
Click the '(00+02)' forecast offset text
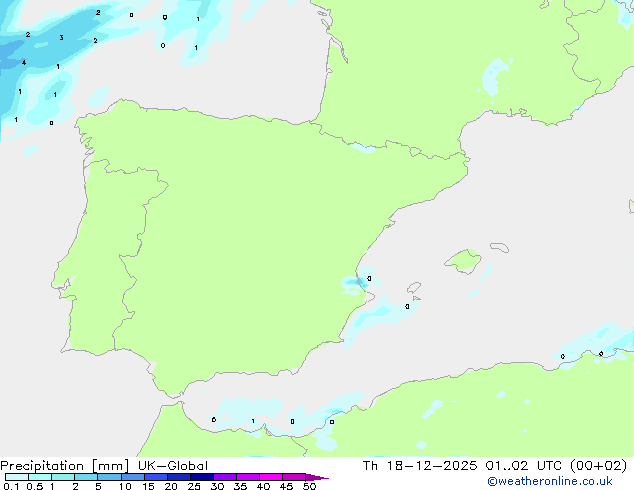(599, 466)
